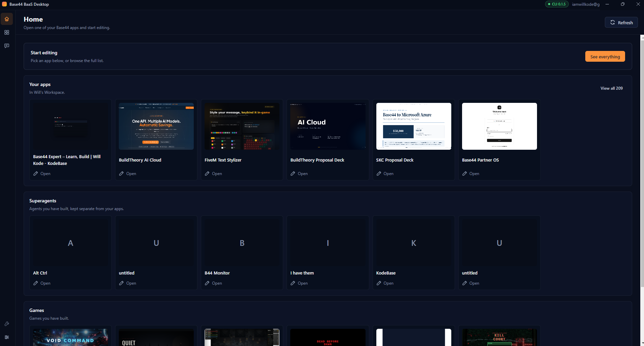Image resolution: width=644 pixels, height=346 pixels.
Task: Click the scrollbar down arrow
Action: point(642,343)
